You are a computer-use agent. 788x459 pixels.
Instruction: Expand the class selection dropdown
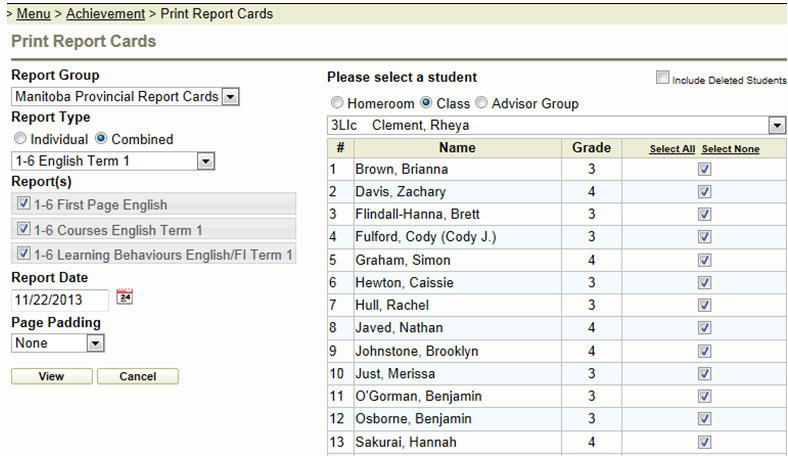[777, 125]
